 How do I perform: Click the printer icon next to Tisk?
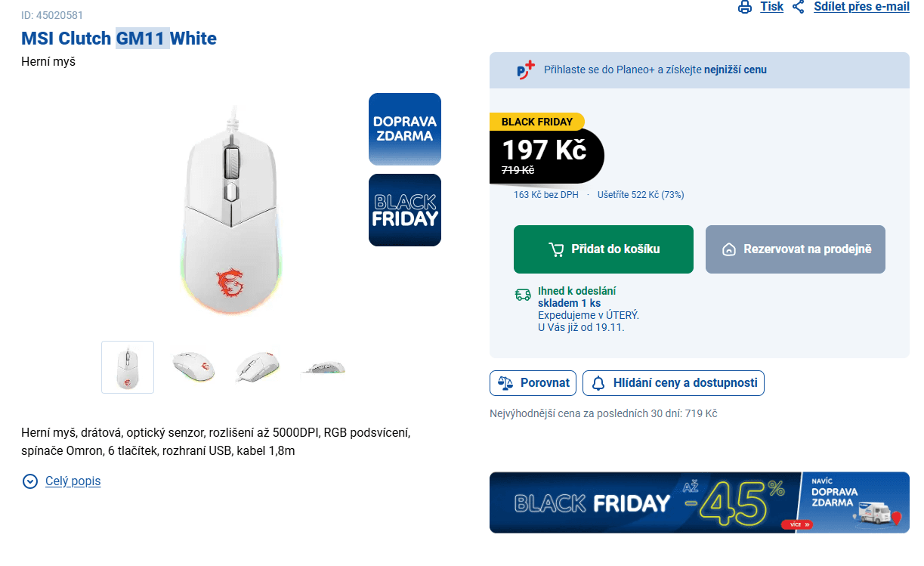(745, 7)
